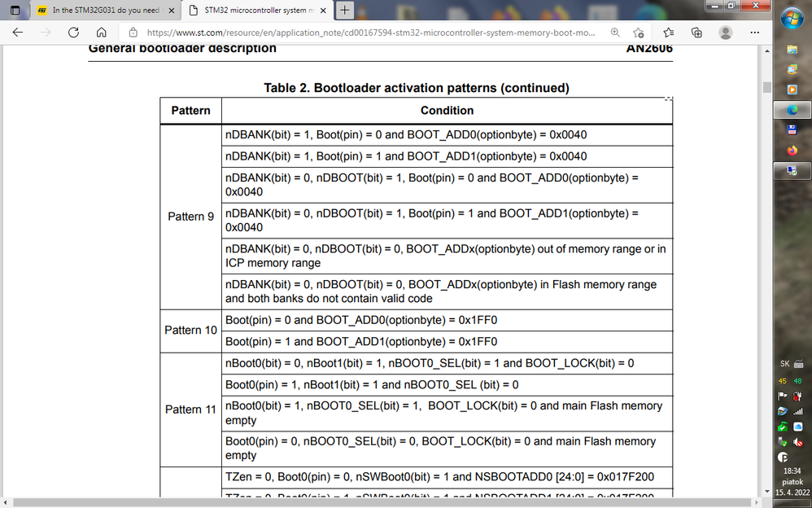Click row 'nDBANK(bit) = 1, Boot(pin) = 0 and BOOT_ADD0'
Screen dimensions: 812x508
pyautogui.click(x=447, y=135)
